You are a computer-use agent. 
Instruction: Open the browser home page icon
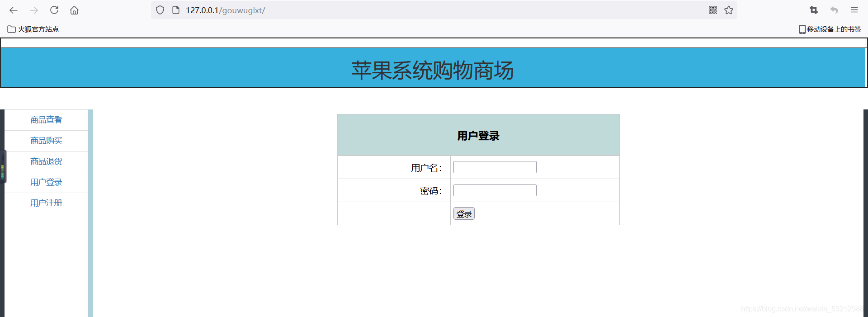click(x=74, y=10)
